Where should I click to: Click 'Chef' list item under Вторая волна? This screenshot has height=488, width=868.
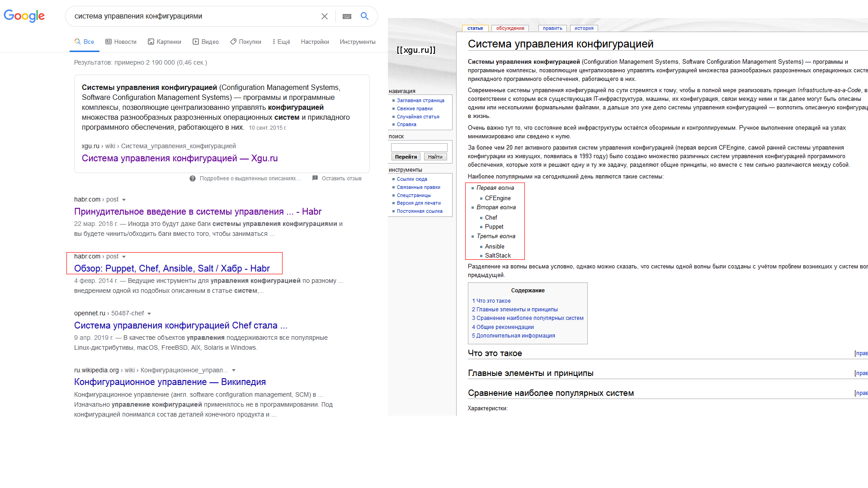pyautogui.click(x=491, y=217)
